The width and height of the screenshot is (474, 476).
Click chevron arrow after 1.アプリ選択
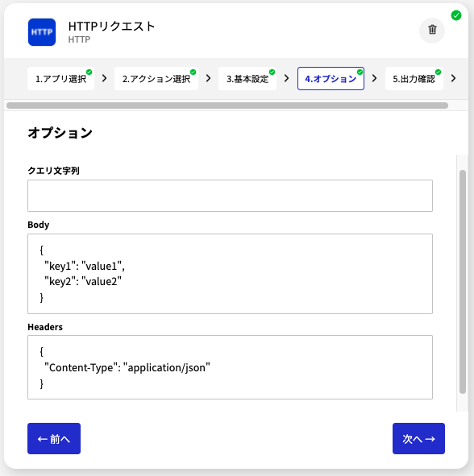click(104, 78)
